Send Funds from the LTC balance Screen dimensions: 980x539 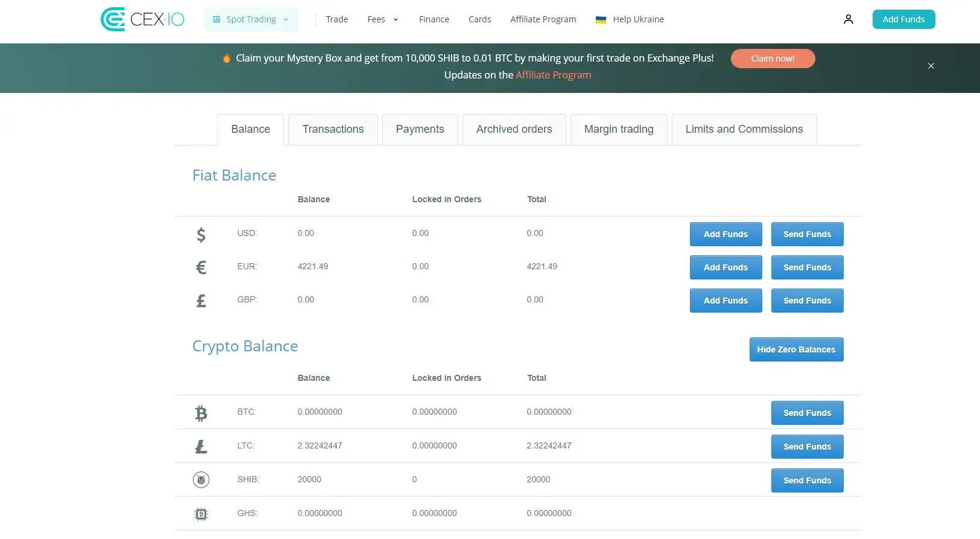(x=807, y=447)
